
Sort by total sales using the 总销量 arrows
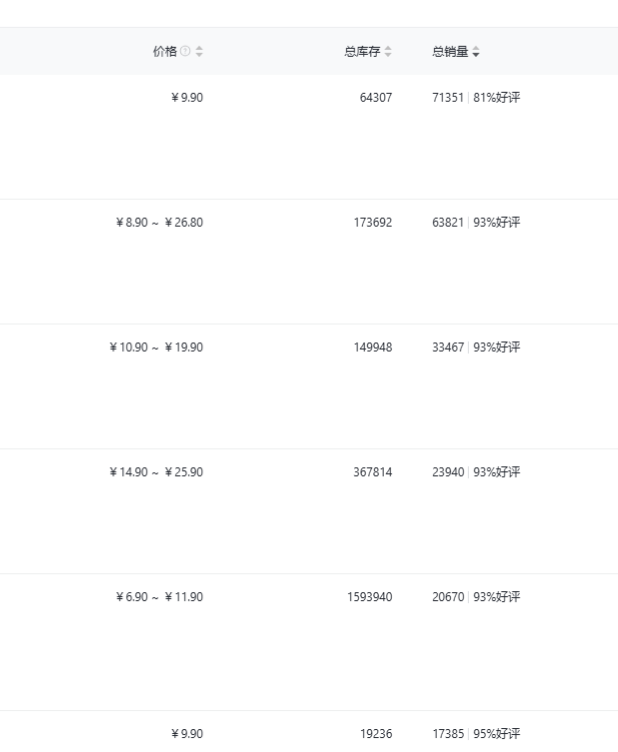click(x=476, y=51)
